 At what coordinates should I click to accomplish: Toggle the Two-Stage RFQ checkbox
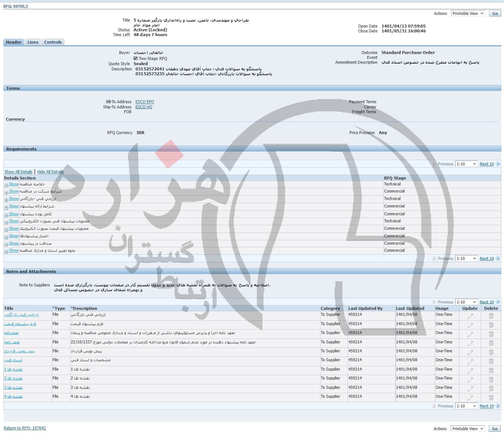tap(135, 58)
